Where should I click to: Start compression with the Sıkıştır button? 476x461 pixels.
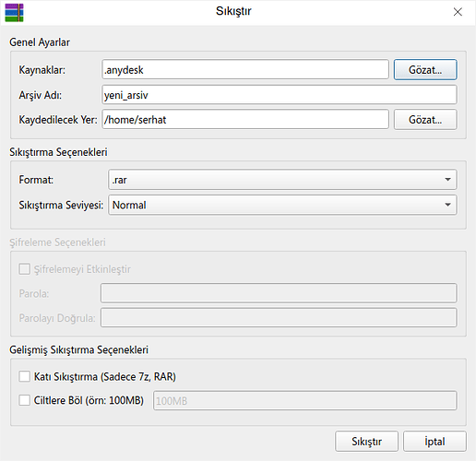(366, 442)
